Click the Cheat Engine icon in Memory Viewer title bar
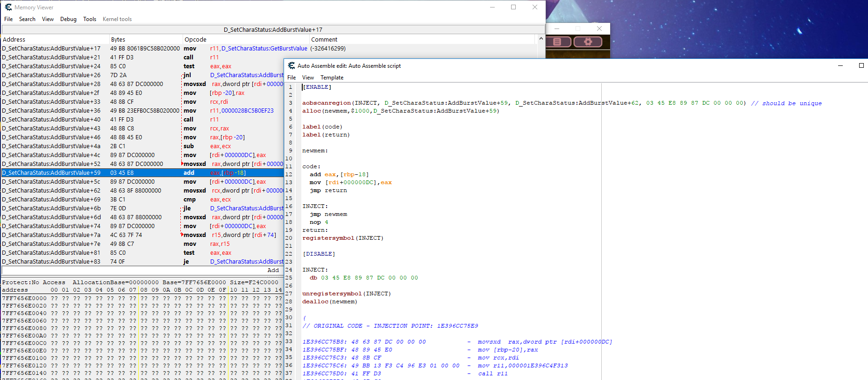Viewport: 868px width, 380px height. click(x=8, y=7)
